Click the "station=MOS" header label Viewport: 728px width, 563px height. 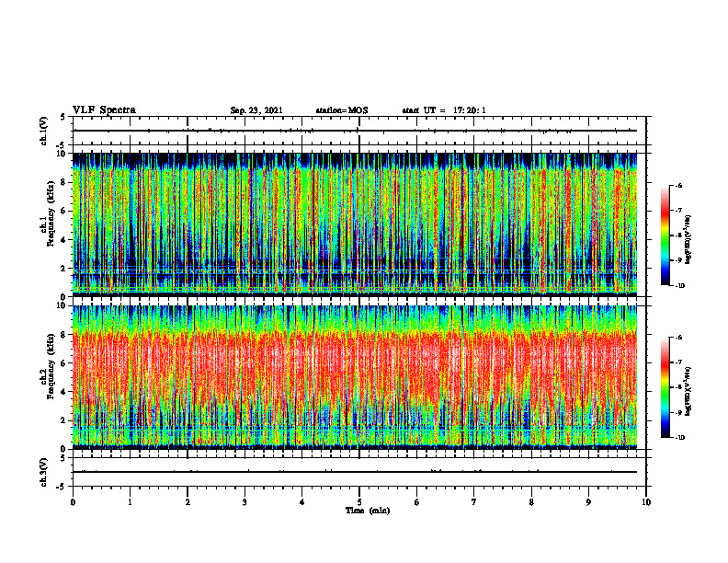pyautogui.click(x=342, y=110)
